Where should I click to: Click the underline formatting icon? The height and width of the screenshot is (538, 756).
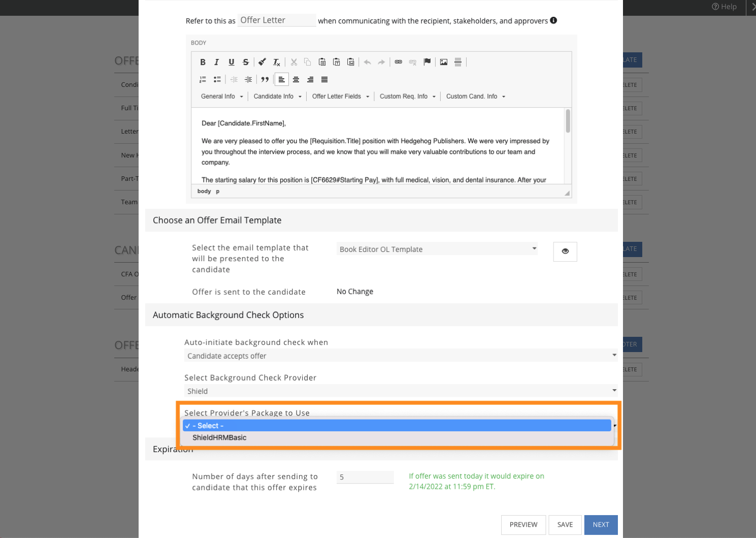(x=232, y=62)
